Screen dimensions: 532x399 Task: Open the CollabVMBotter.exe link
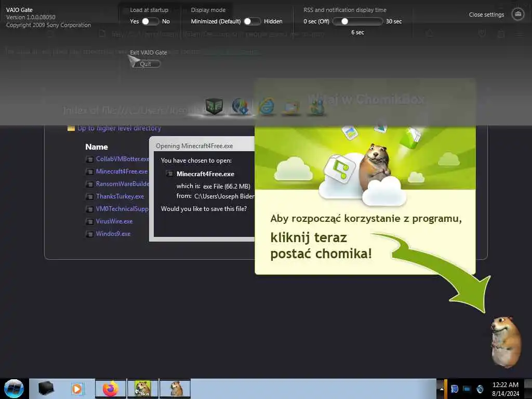point(123,159)
